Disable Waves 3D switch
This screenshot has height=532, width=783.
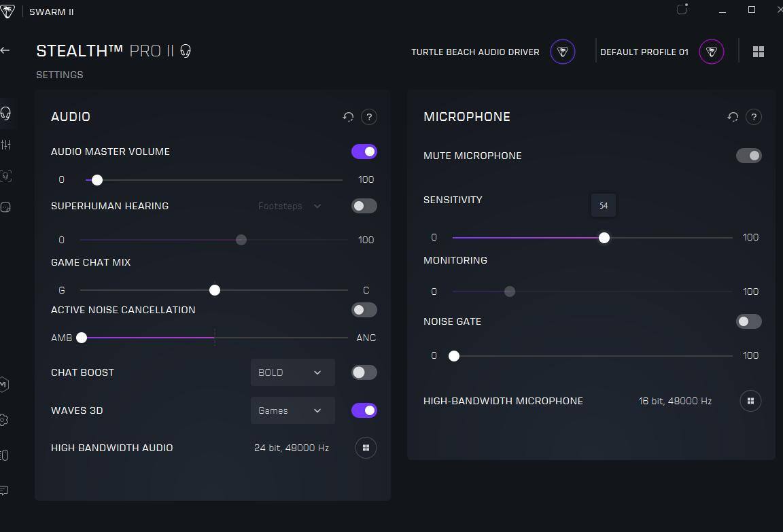[x=364, y=410]
